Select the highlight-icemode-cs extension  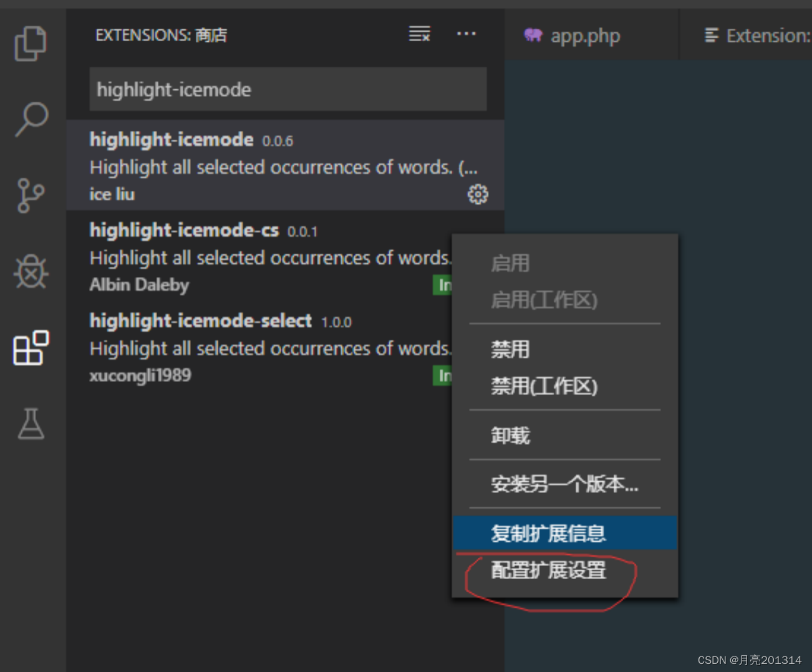(x=259, y=256)
